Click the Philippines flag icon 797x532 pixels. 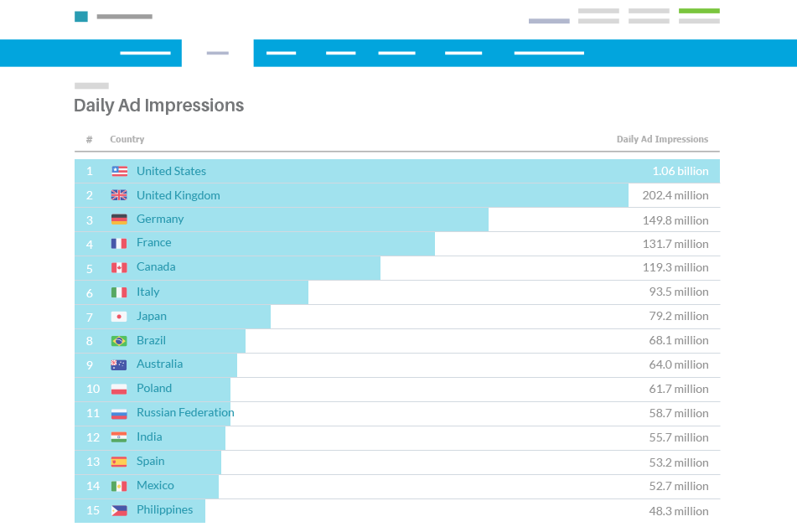click(x=119, y=510)
